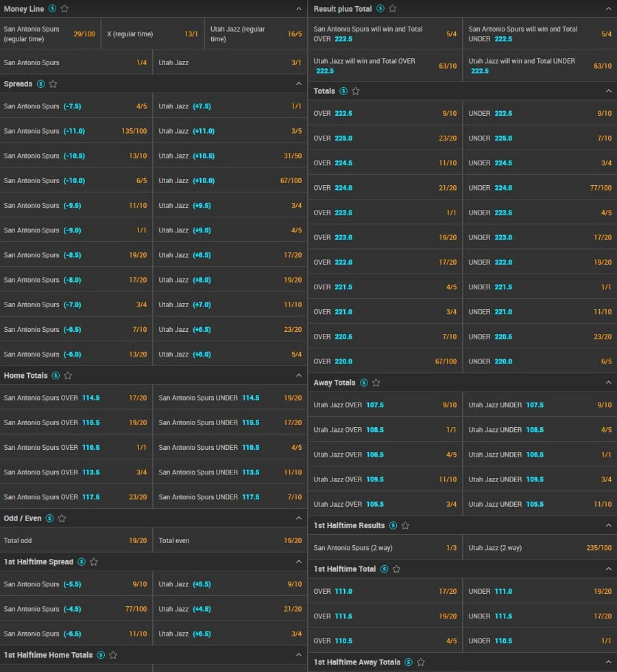The width and height of the screenshot is (617, 672).
Task: Collapse the 1st Halftime Home Totals section
Action: point(299,655)
